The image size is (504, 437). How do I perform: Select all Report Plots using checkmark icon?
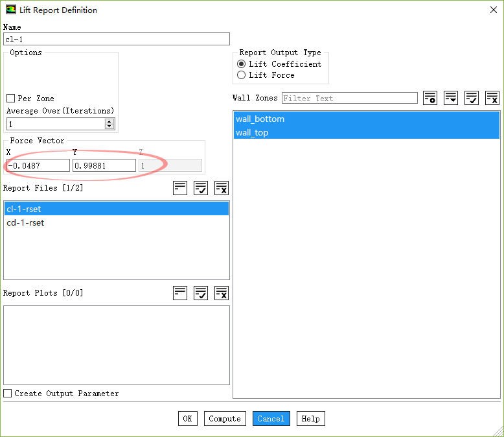201,293
